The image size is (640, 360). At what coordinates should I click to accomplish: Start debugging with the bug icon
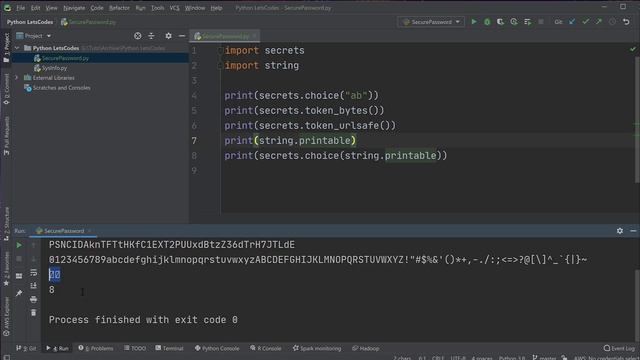point(487,22)
